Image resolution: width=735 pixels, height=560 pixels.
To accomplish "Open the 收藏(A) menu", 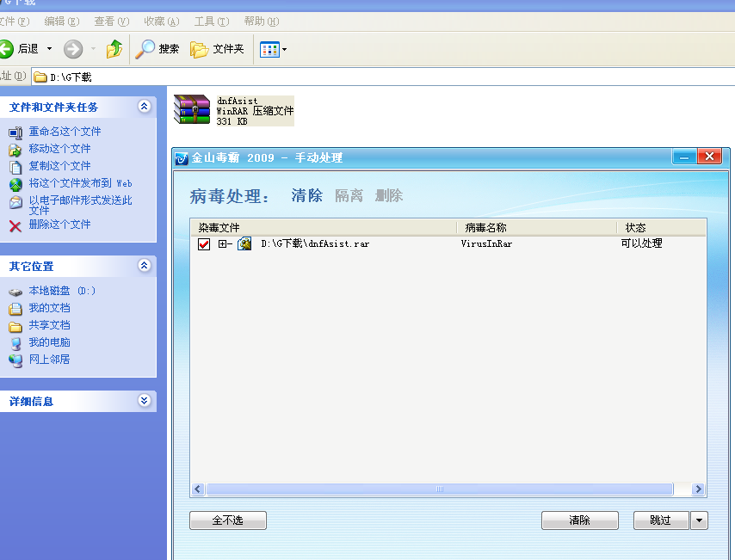I will coord(161,22).
